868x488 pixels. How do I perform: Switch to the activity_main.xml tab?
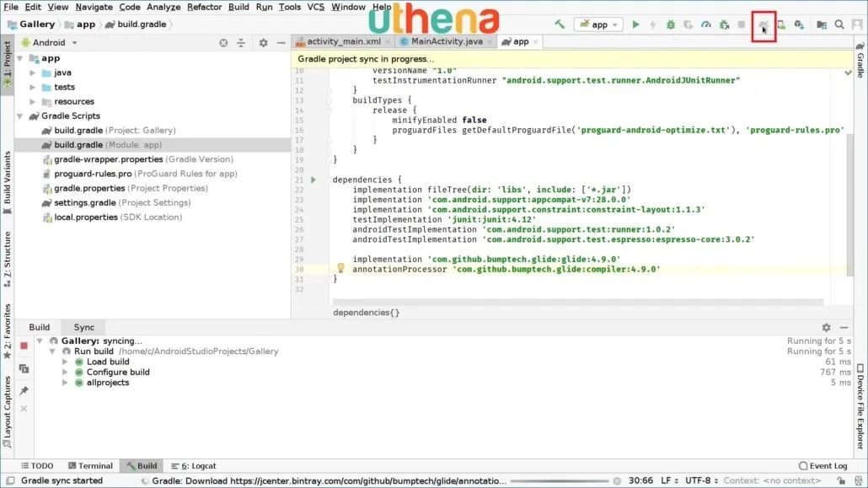pos(343,41)
